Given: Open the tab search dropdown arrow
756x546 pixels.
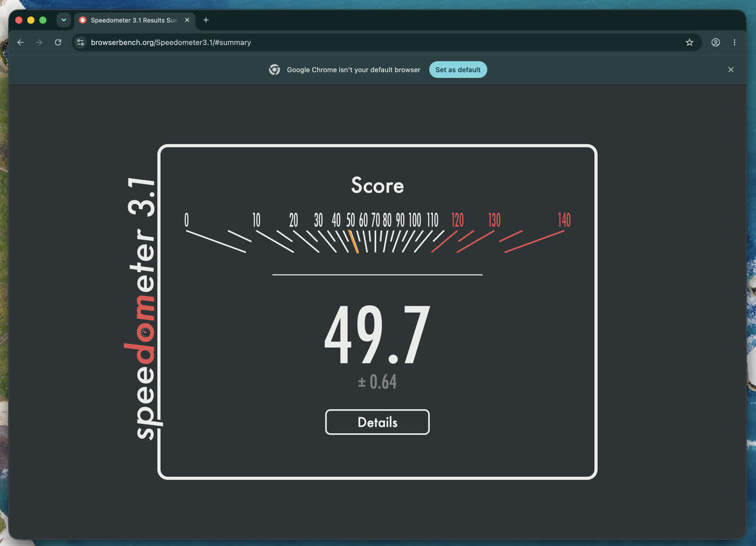Looking at the screenshot, I should pos(64,20).
